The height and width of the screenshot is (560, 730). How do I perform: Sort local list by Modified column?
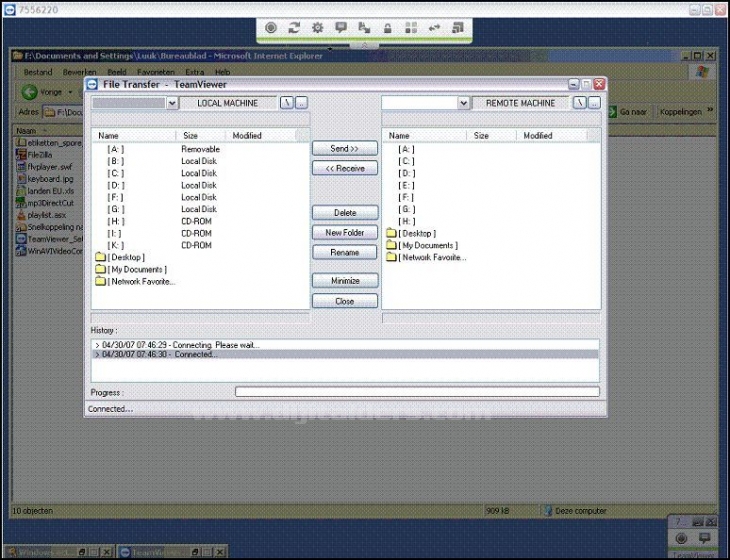coord(261,135)
